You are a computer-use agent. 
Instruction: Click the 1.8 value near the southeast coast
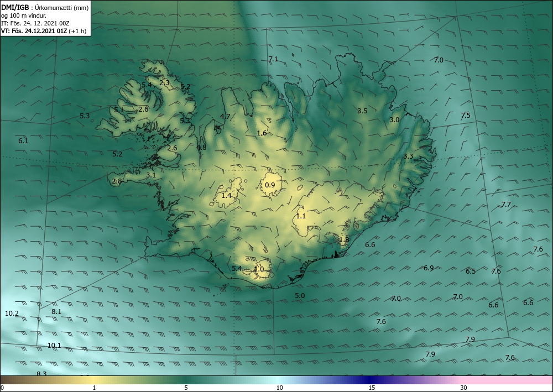344,240
